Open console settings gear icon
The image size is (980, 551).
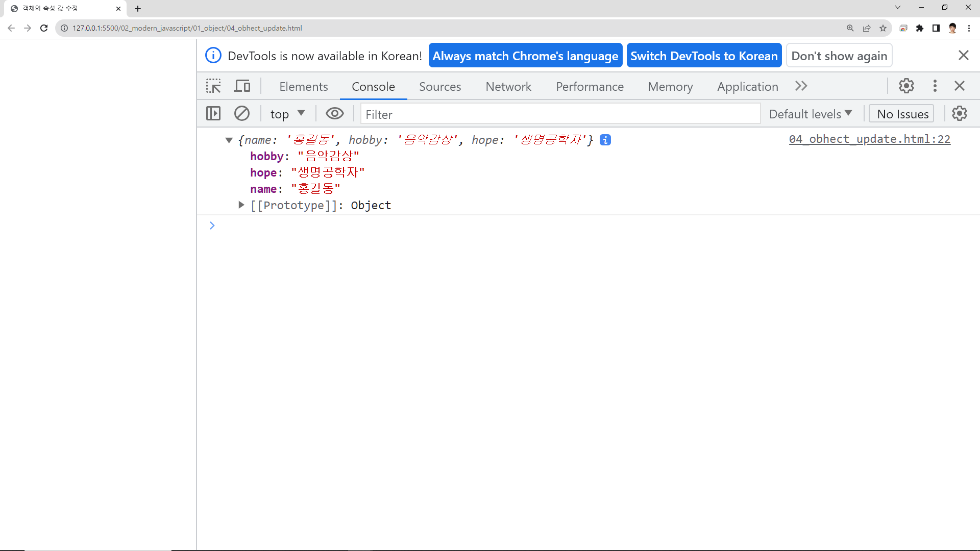pyautogui.click(x=960, y=114)
